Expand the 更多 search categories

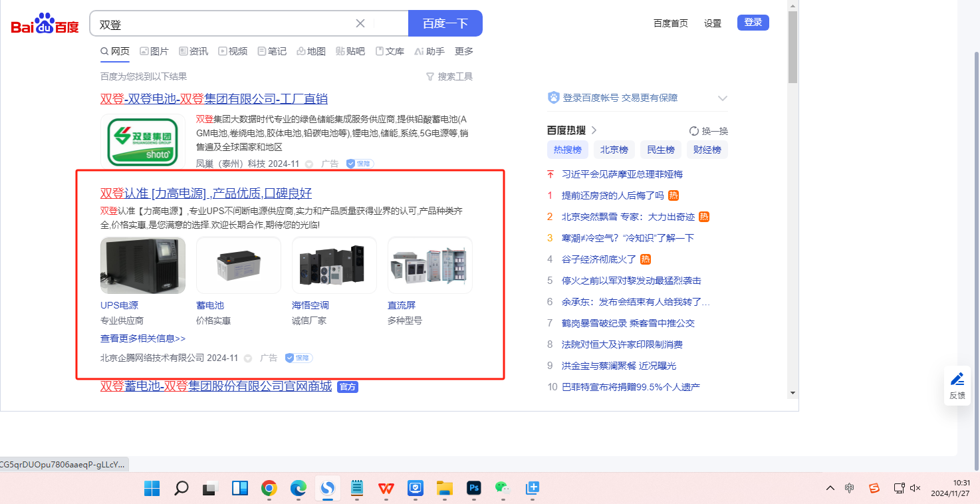click(463, 51)
